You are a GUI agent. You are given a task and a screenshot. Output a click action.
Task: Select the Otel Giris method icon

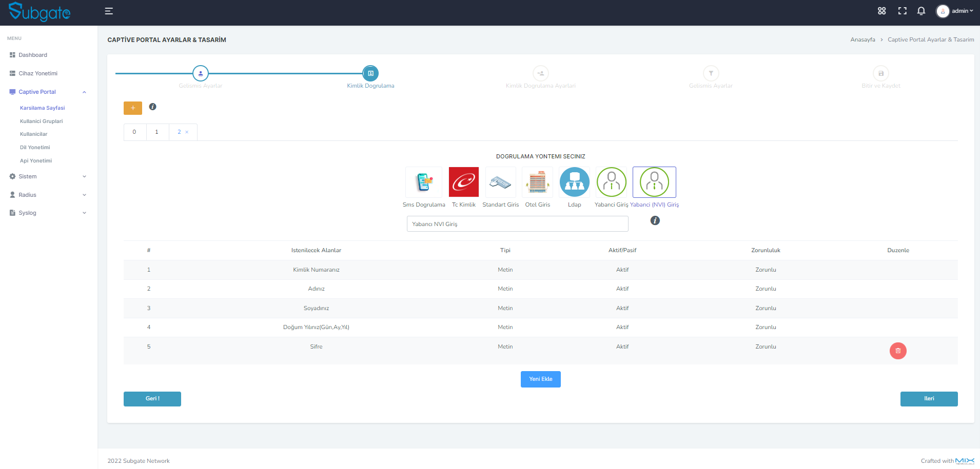(x=537, y=182)
